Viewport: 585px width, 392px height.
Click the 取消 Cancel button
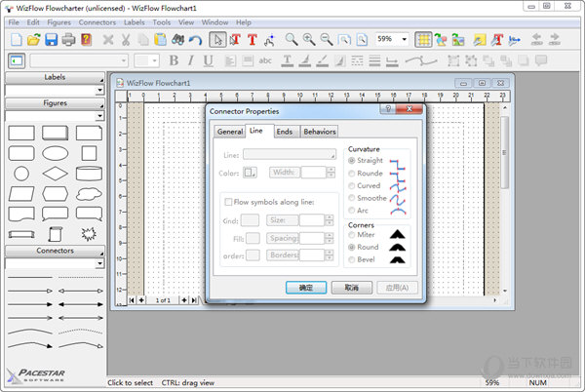pyautogui.click(x=351, y=288)
